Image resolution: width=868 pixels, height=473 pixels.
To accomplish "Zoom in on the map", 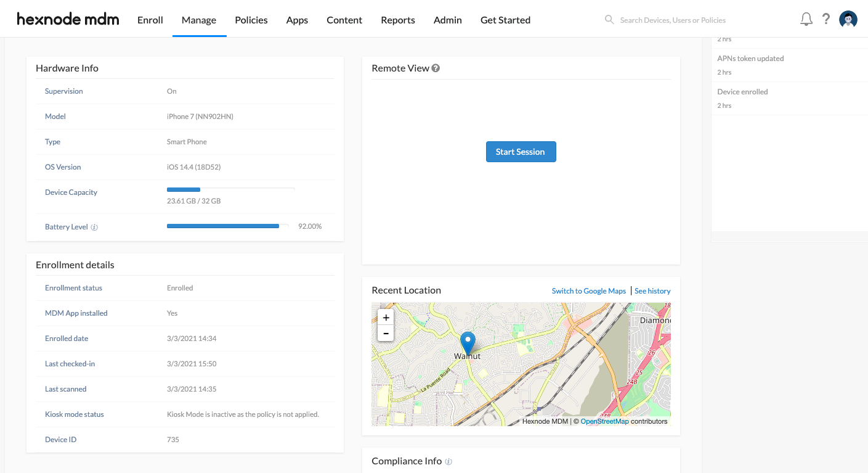I will coord(386,318).
